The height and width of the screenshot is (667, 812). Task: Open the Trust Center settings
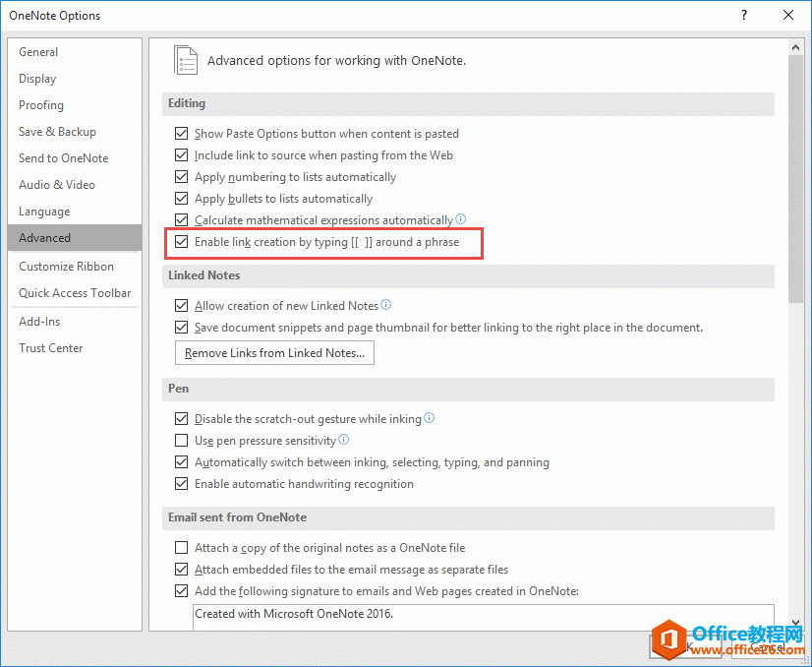pyautogui.click(x=50, y=347)
